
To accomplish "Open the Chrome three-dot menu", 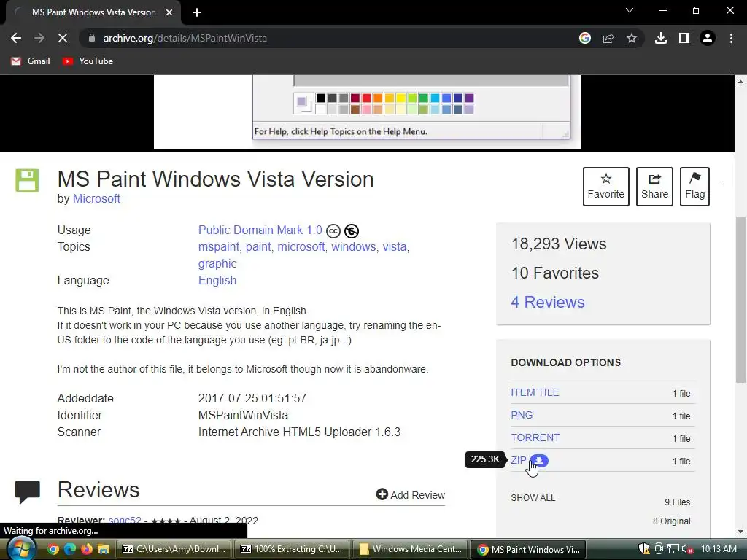I will click(x=731, y=38).
